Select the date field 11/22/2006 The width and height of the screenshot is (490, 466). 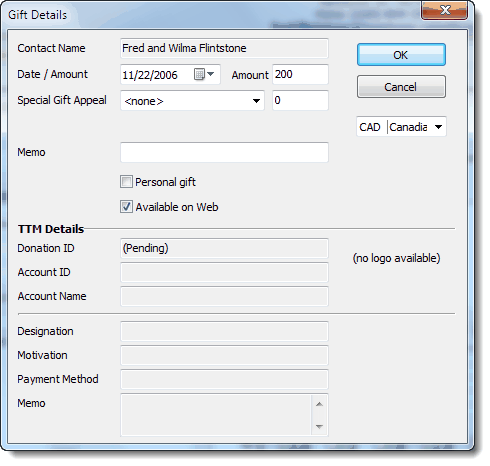click(157, 74)
